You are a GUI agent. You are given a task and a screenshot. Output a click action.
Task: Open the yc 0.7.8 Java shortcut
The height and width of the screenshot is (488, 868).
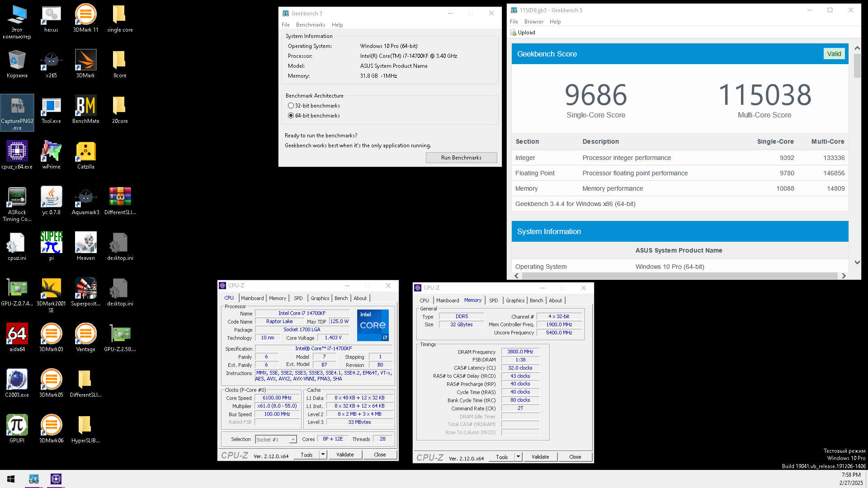coord(51,201)
